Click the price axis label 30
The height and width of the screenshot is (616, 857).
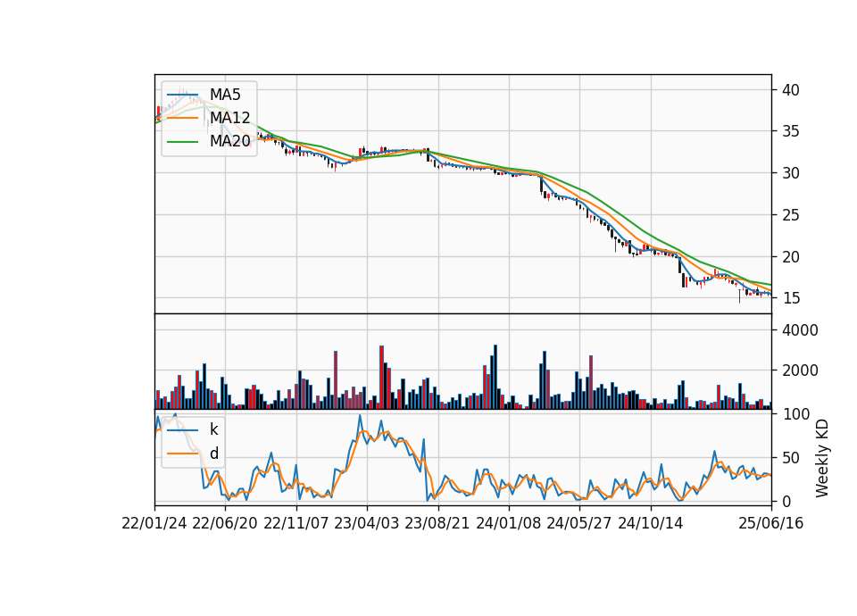pyautogui.click(x=790, y=173)
